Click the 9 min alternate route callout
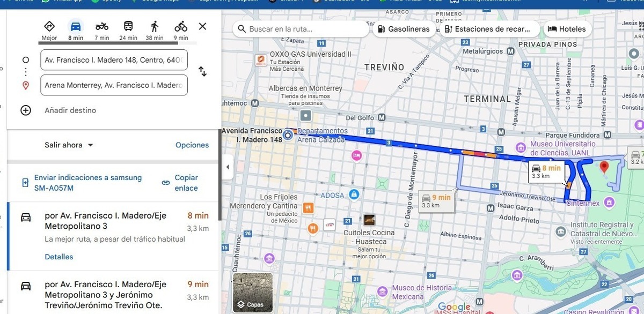 pos(436,201)
